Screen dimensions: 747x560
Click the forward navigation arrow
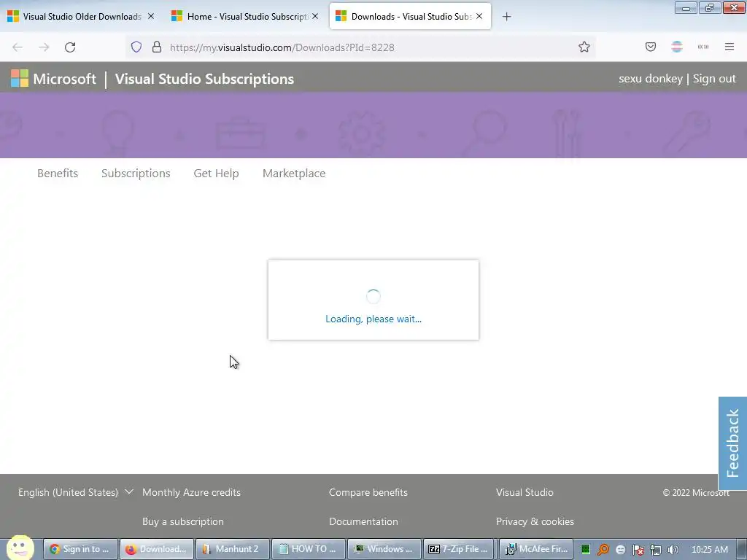click(44, 47)
